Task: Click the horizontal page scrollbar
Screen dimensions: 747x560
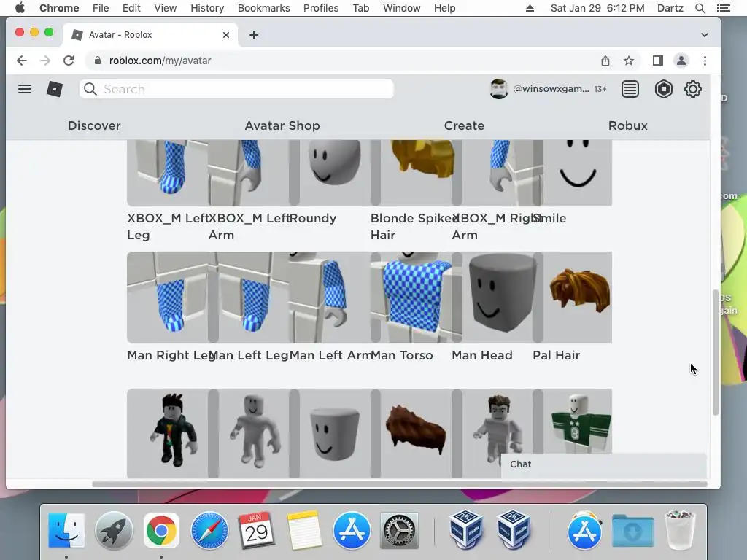Action: [399, 484]
